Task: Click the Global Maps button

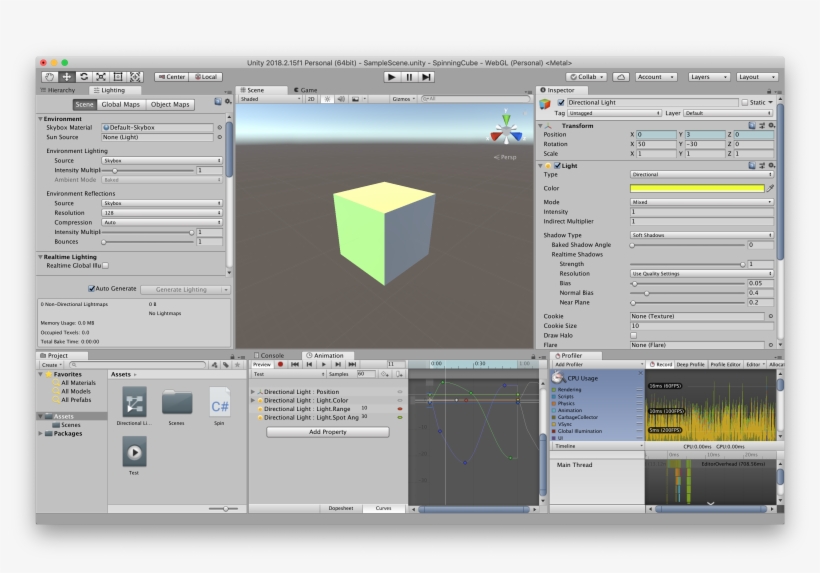Action: coord(121,104)
